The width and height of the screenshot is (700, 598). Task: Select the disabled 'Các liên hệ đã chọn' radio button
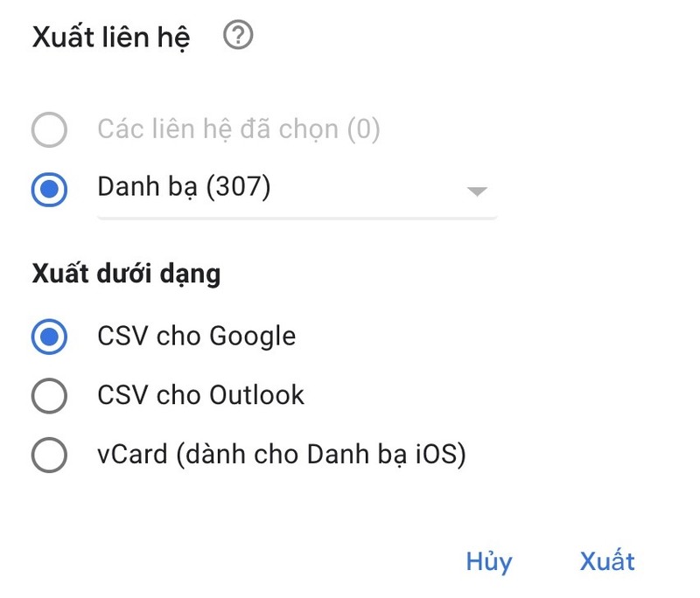(x=49, y=130)
